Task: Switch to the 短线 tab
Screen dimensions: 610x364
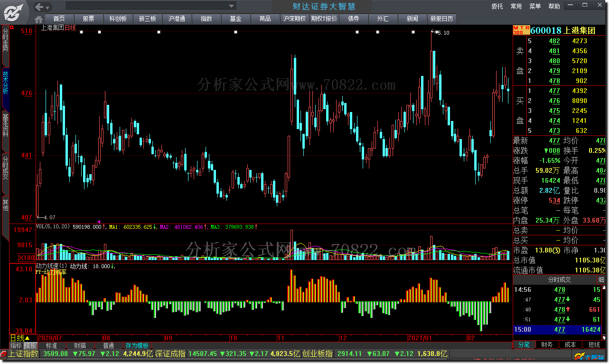Action: [594, 345]
